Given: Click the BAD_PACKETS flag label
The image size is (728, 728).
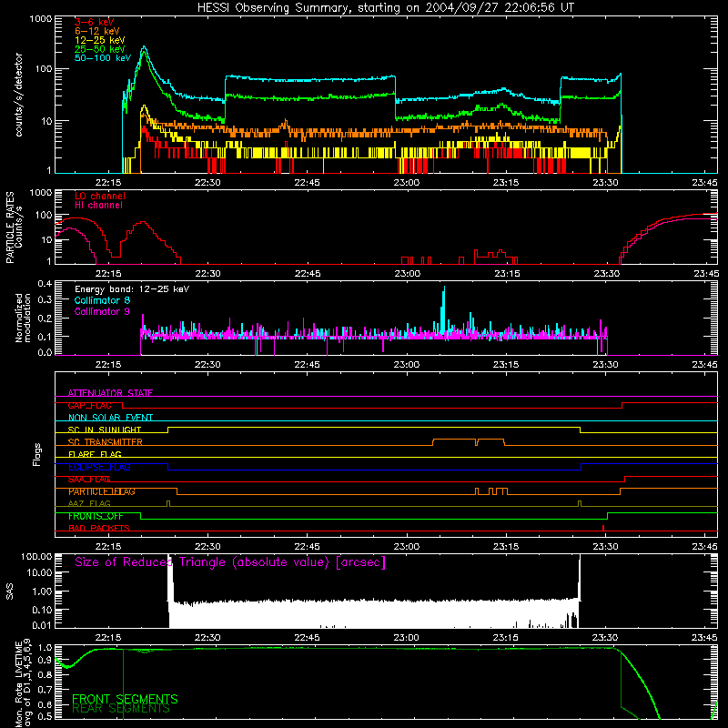Looking at the screenshot, I should click(x=99, y=529).
